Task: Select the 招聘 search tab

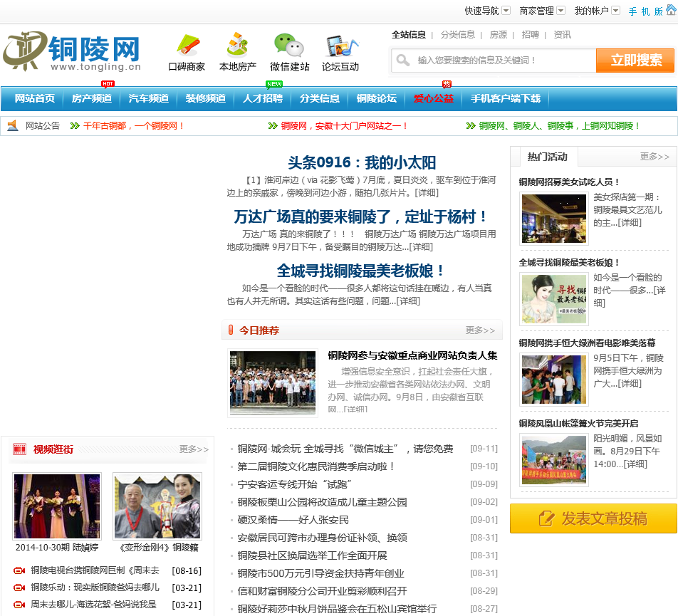Action: (x=530, y=35)
